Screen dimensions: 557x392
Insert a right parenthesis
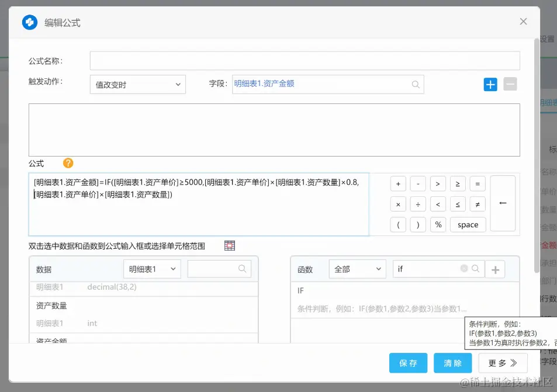tap(418, 225)
